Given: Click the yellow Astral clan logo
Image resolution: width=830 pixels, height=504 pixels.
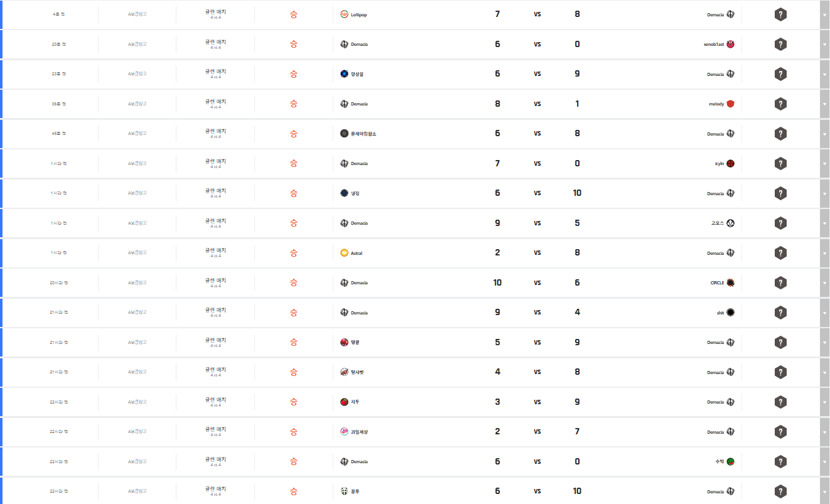Looking at the screenshot, I should pyautogui.click(x=344, y=253).
